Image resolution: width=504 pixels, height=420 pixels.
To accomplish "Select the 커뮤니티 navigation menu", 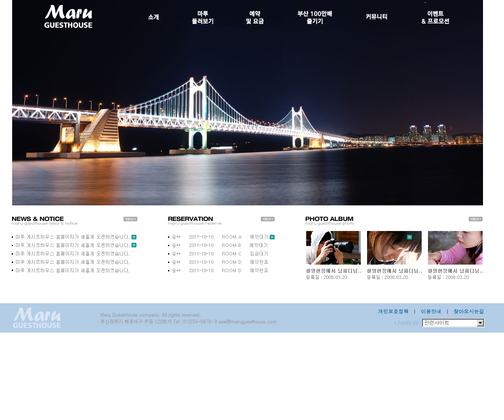I will (376, 17).
